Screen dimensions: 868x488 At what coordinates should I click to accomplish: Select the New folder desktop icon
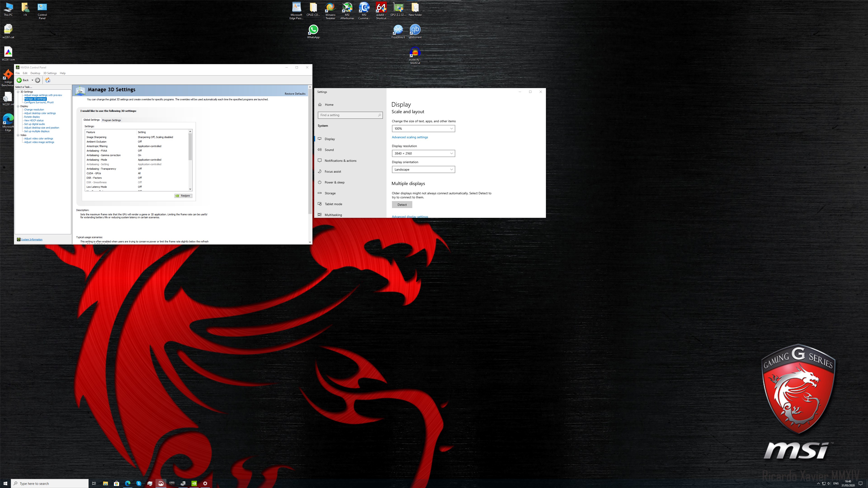(x=415, y=9)
